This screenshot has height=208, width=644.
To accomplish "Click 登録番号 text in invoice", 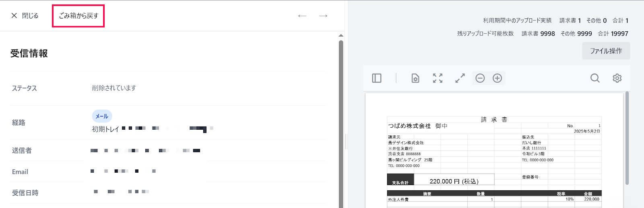I will click(x=531, y=177).
